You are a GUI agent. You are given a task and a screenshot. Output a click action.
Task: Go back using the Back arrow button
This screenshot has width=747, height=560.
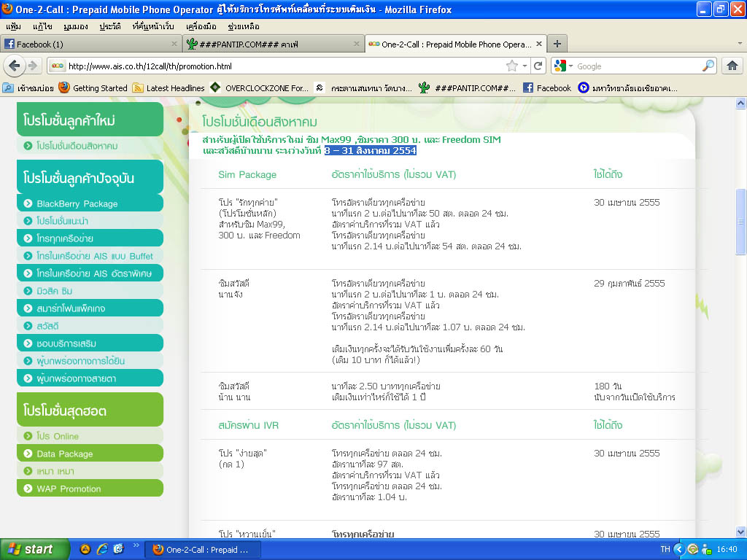15,66
